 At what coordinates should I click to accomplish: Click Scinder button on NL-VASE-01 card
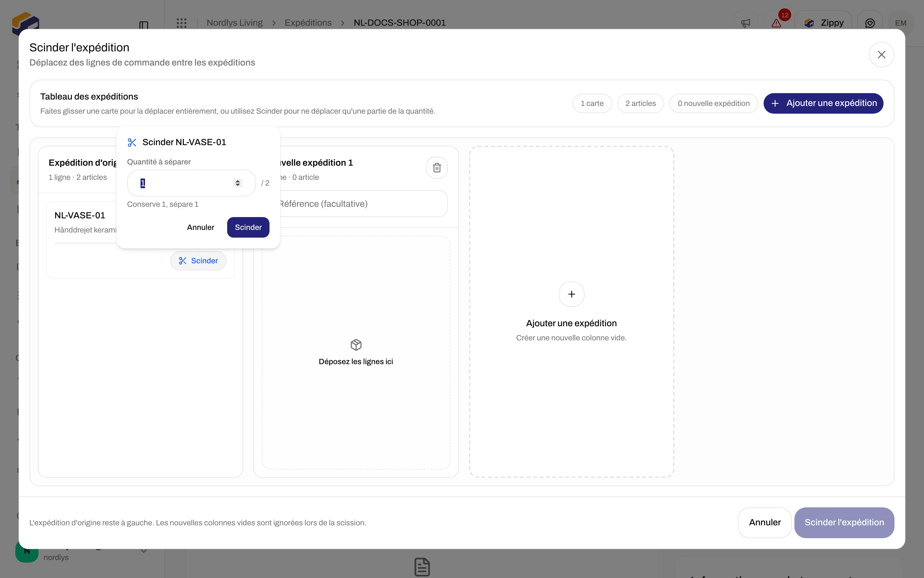[198, 261]
